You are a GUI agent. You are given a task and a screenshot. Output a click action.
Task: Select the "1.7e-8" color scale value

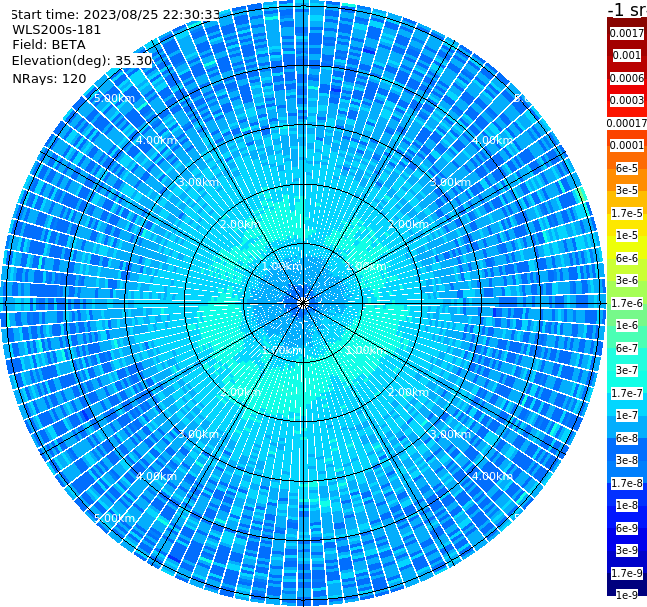coord(627,483)
